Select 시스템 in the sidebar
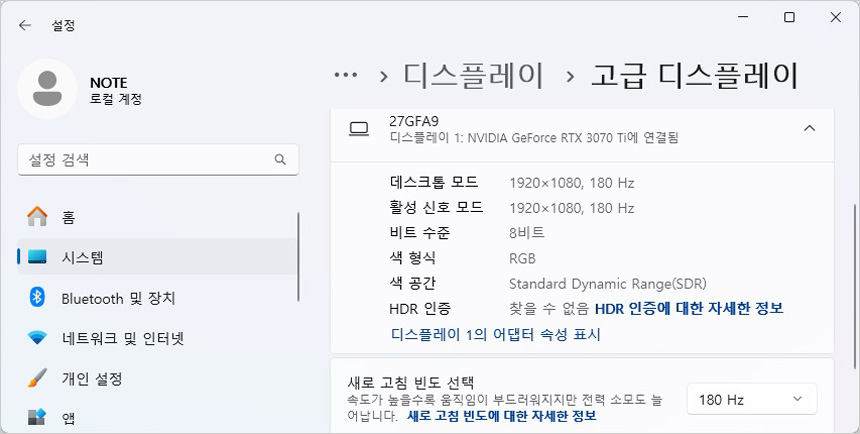 click(82, 258)
